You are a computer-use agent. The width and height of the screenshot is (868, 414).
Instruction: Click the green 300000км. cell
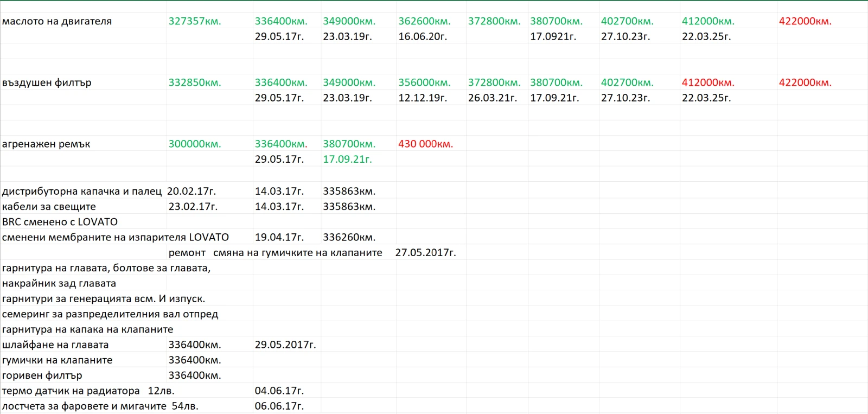click(195, 144)
